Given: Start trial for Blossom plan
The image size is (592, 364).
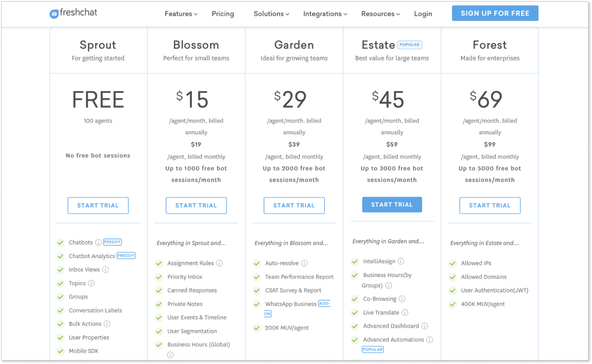Looking at the screenshot, I should pos(196,206).
